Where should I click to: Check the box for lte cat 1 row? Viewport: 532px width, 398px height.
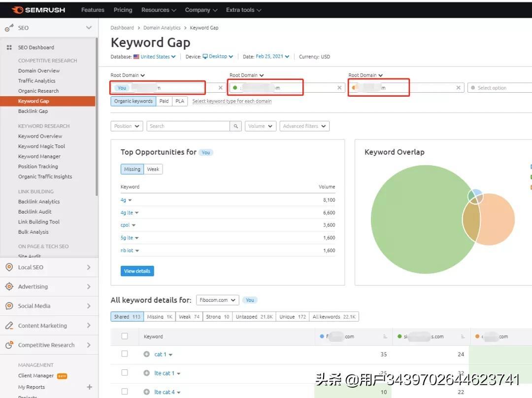(x=125, y=373)
